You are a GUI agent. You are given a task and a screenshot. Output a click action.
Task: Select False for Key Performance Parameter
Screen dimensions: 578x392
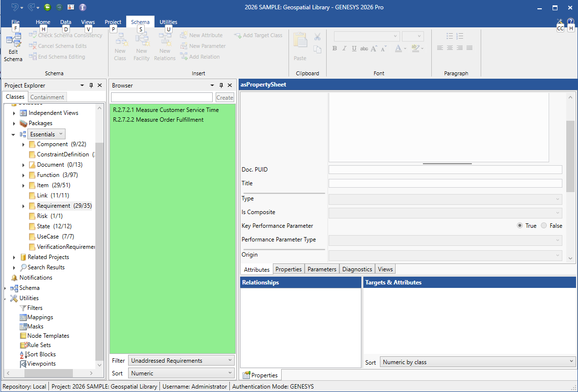click(544, 226)
